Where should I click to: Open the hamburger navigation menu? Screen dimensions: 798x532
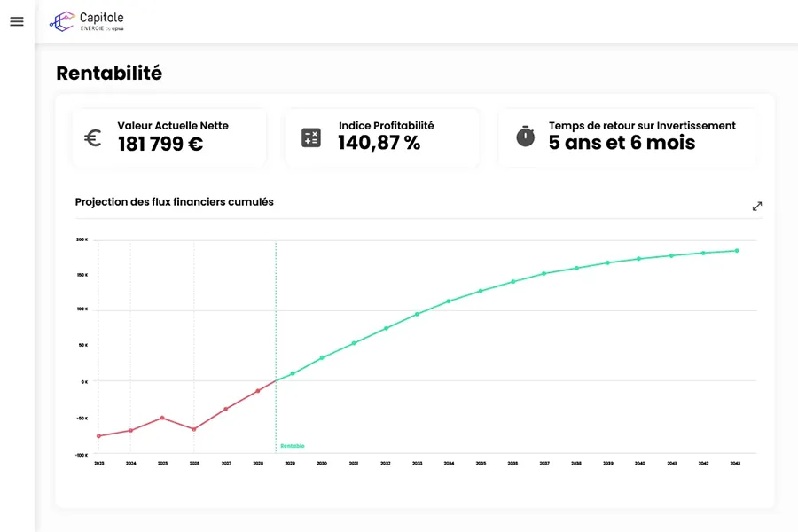tap(17, 21)
